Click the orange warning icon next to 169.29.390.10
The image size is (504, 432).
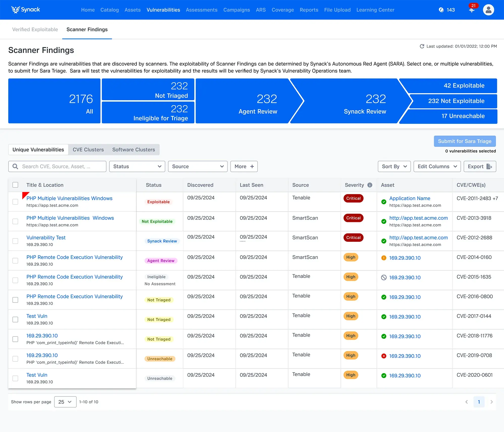point(384,258)
